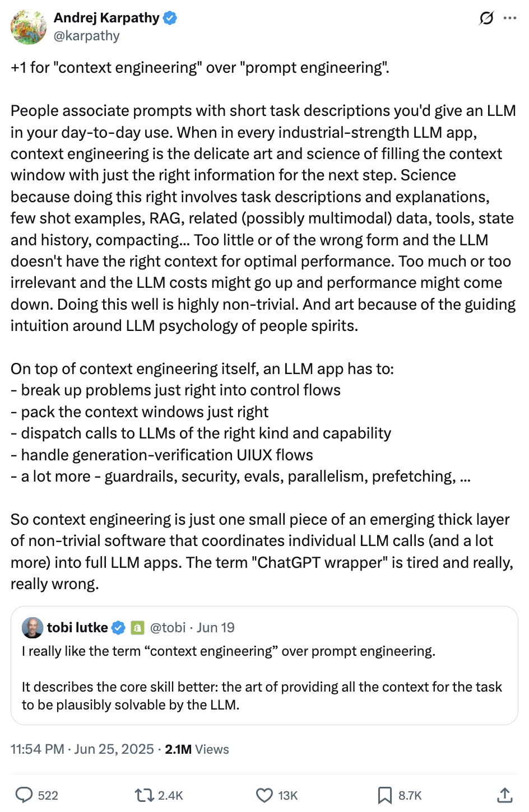View the 2.1M Views analytics

(197, 749)
